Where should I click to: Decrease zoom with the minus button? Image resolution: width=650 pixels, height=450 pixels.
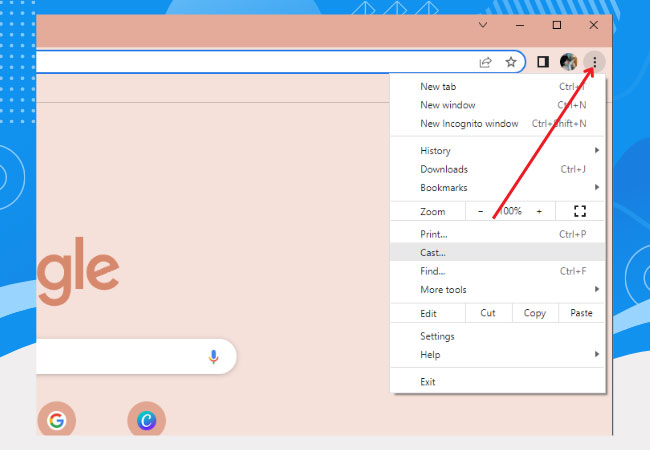pos(481,211)
